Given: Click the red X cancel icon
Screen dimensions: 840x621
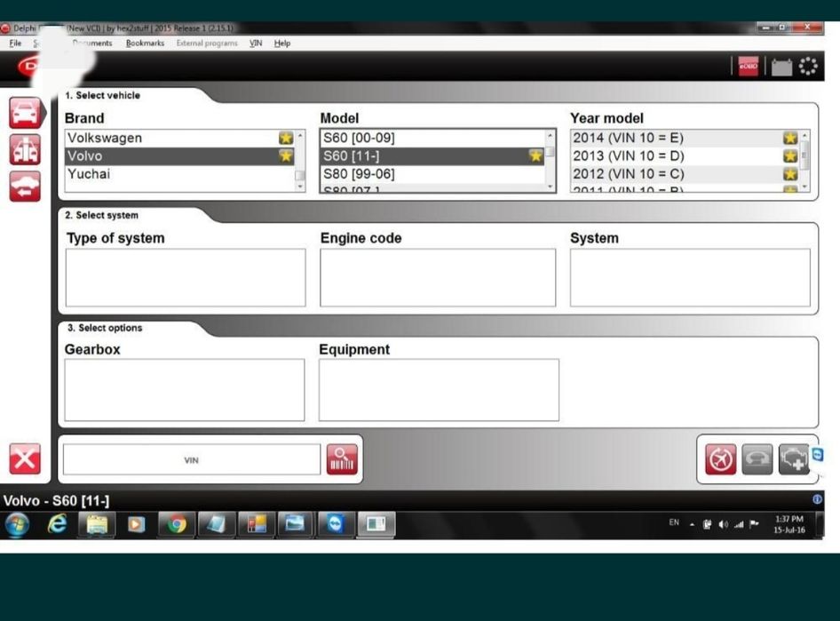Looking at the screenshot, I should coord(25,459).
